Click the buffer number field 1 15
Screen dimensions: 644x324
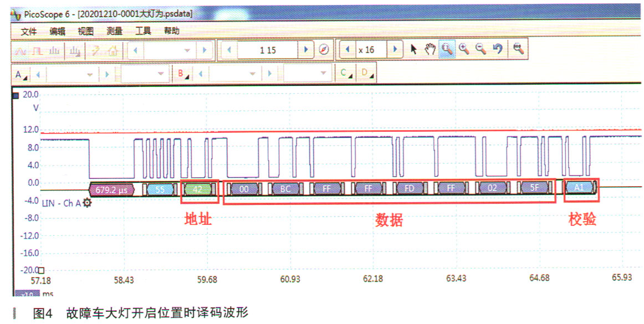click(x=267, y=50)
